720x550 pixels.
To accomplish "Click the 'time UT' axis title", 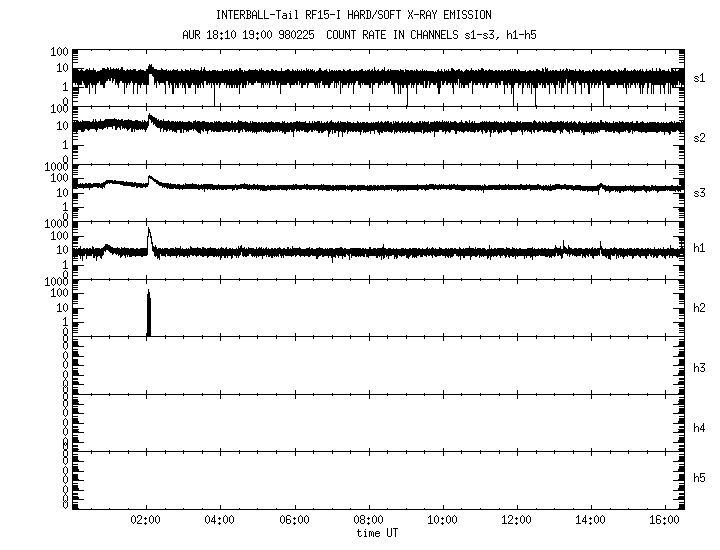I will click(x=377, y=533).
